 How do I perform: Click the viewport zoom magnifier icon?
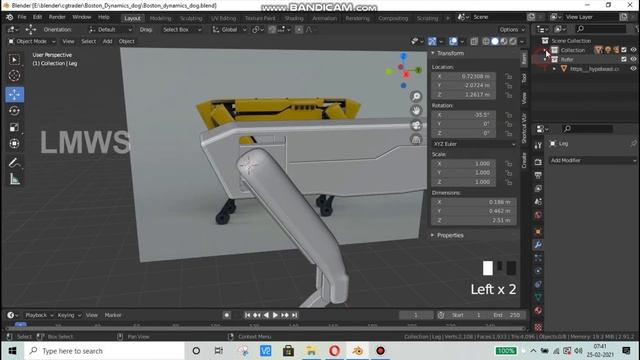416,96
